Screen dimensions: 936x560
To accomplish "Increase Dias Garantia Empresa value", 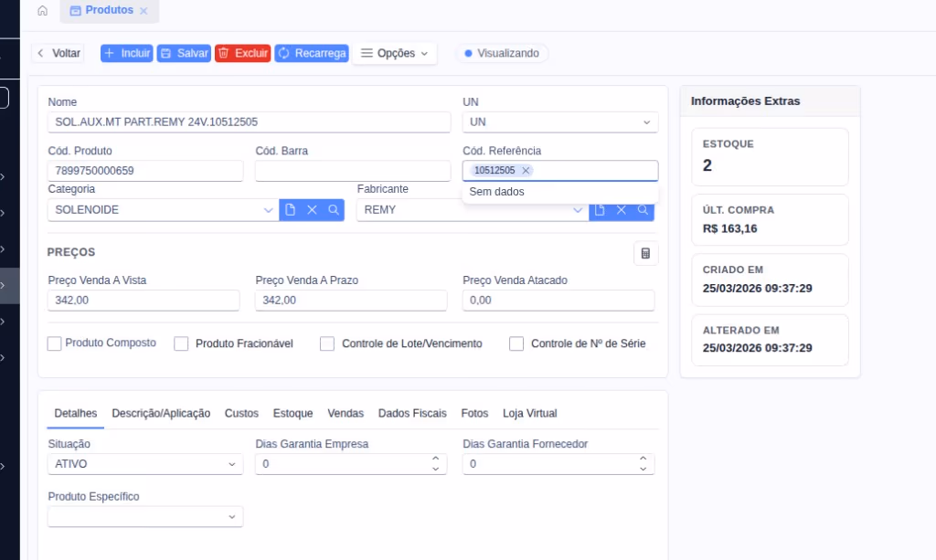I will (x=436, y=459).
